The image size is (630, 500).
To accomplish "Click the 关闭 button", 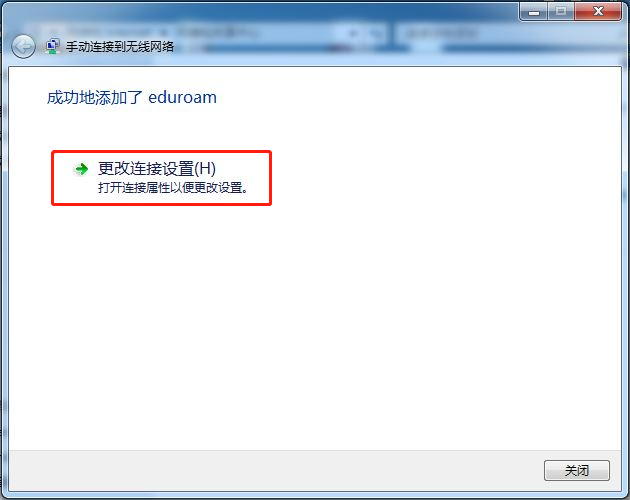I will 577,470.
